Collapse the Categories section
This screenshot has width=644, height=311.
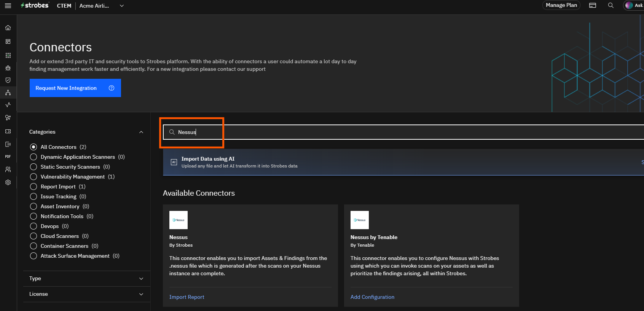[x=141, y=132]
